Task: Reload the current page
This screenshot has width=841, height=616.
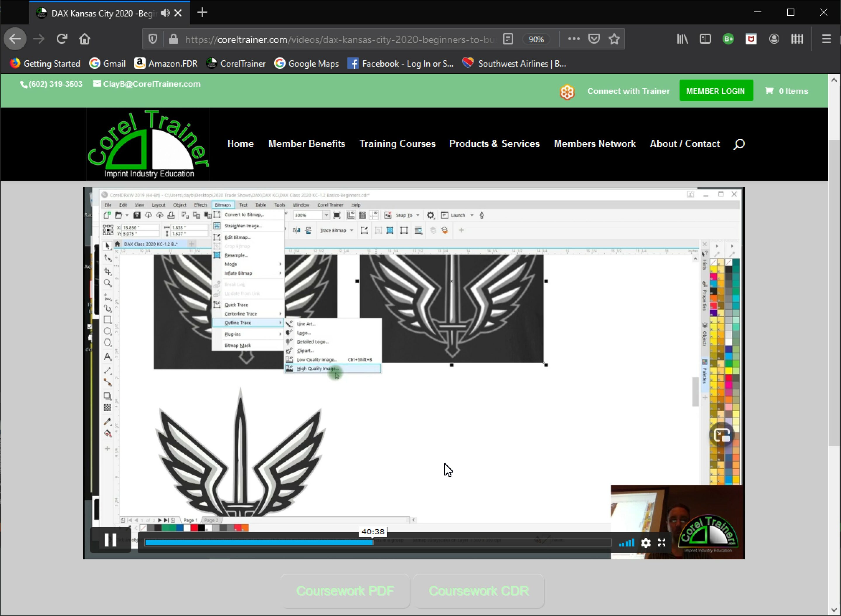Action: [x=62, y=39]
